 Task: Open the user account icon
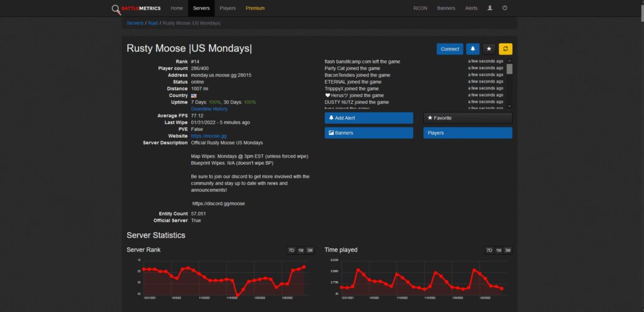click(x=489, y=8)
